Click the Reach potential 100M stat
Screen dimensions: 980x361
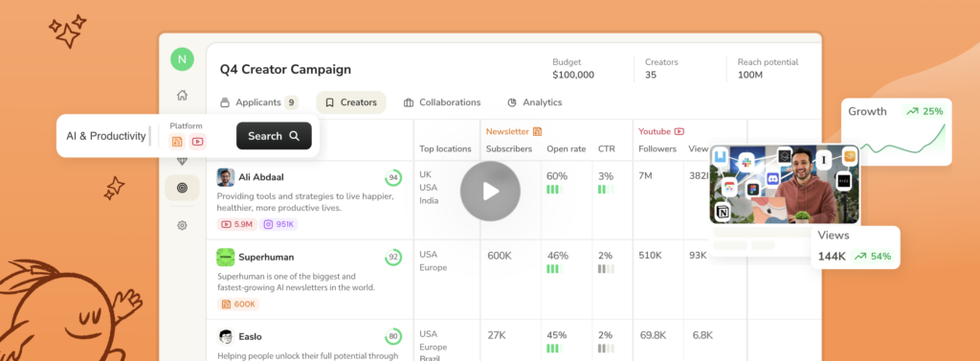[768, 69]
